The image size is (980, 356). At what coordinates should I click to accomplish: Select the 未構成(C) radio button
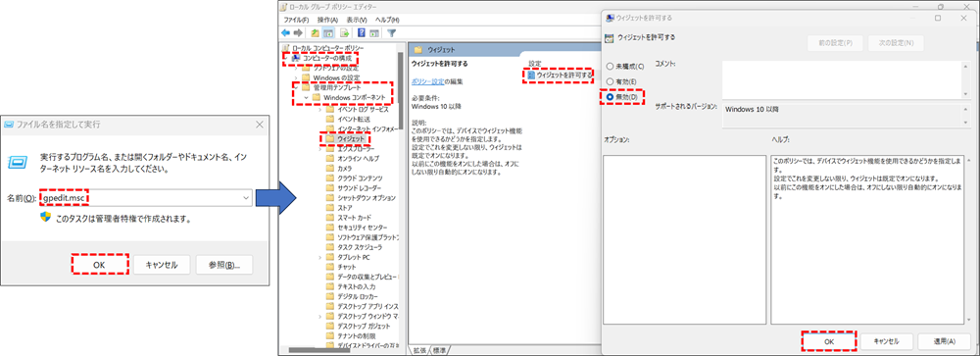point(610,67)
